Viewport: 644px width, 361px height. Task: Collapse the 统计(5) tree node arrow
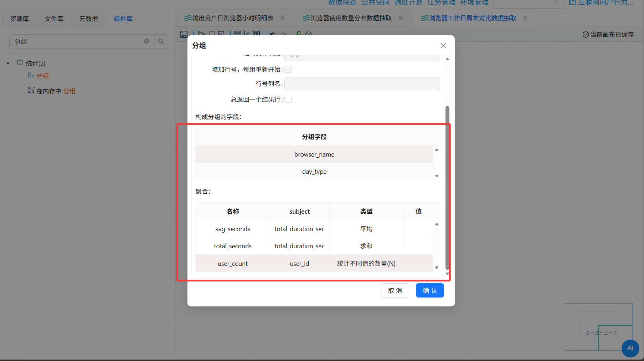tap(8, 63)
